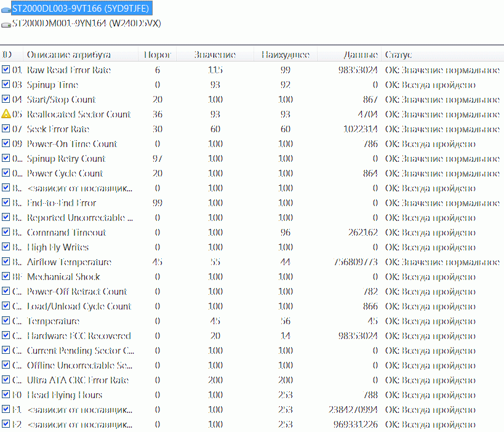504x432 pixels.
Task: Select value 115 in Raw Read Error Rate row
Action: point(215,70)
